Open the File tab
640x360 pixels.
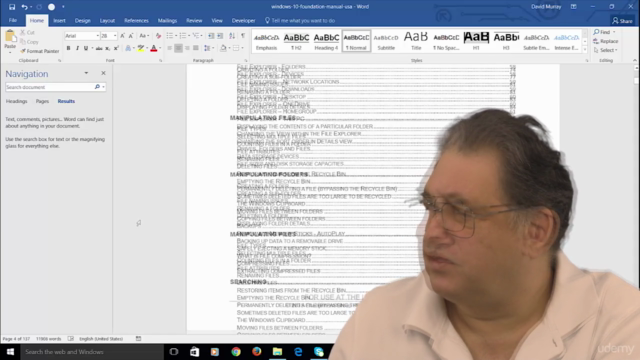(13, 20)
